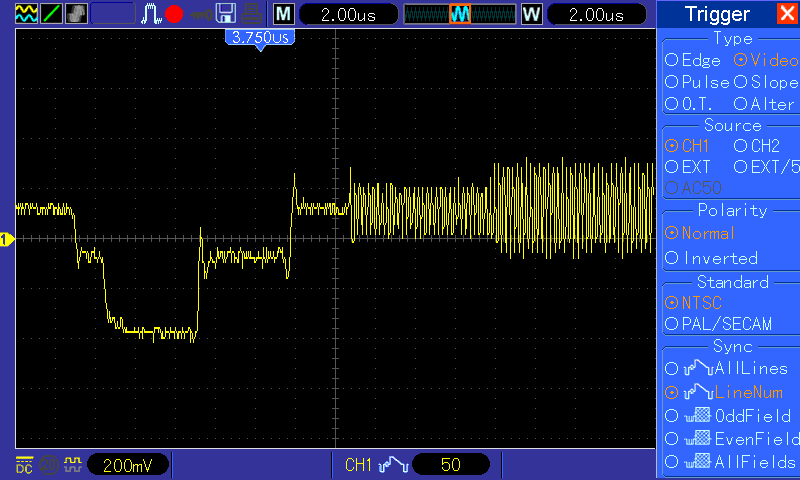This screenshot has width=800, height=480.
Task: Choose CH2 as trigger source
Action: [x=757, y=146]
